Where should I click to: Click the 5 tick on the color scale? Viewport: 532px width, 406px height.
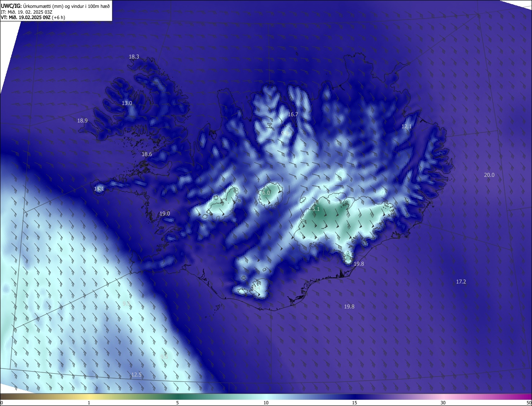pyautogui.click(x=177, y=403)
